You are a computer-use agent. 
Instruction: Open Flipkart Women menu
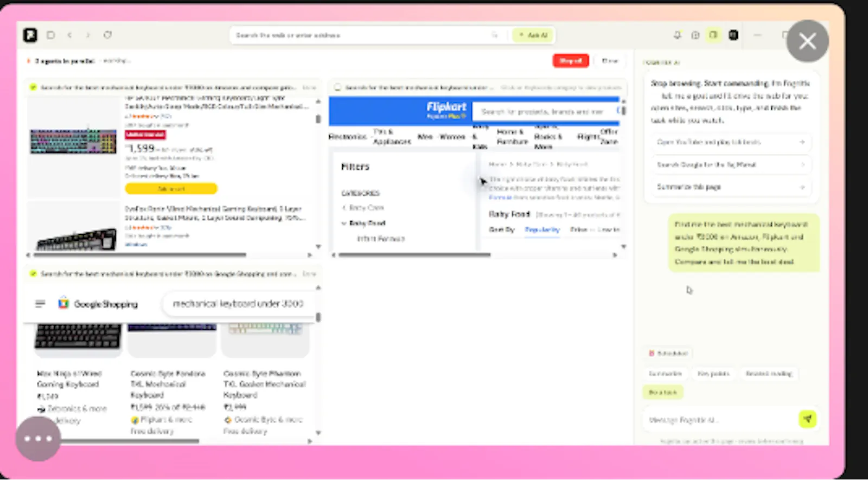[452, 137]
